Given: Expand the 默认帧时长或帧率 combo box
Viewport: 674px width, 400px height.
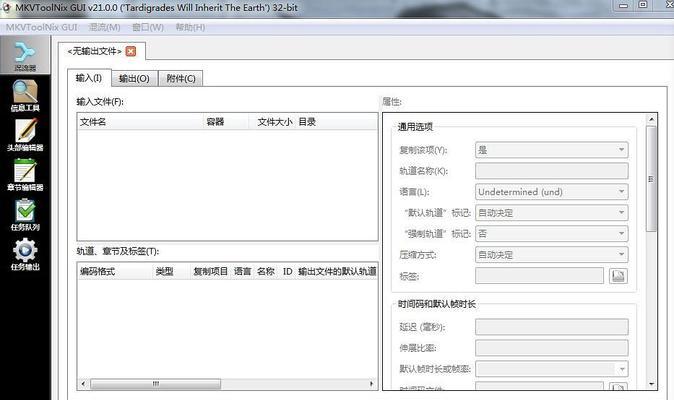Looking at the screenshot, I should pyautogui.click(x=551, y=369).
